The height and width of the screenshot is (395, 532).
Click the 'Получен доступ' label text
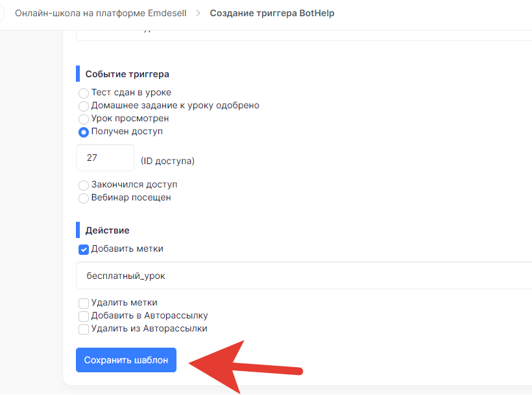(127, 131)
